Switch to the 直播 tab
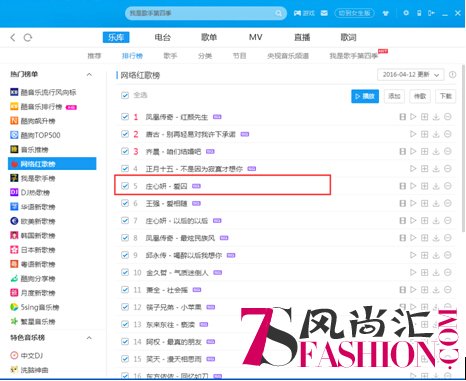 tap(302, 37)
